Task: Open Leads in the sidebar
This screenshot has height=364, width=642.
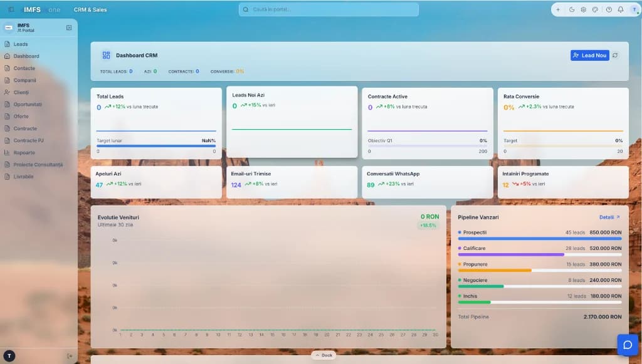Action: [x=21, y=44]
